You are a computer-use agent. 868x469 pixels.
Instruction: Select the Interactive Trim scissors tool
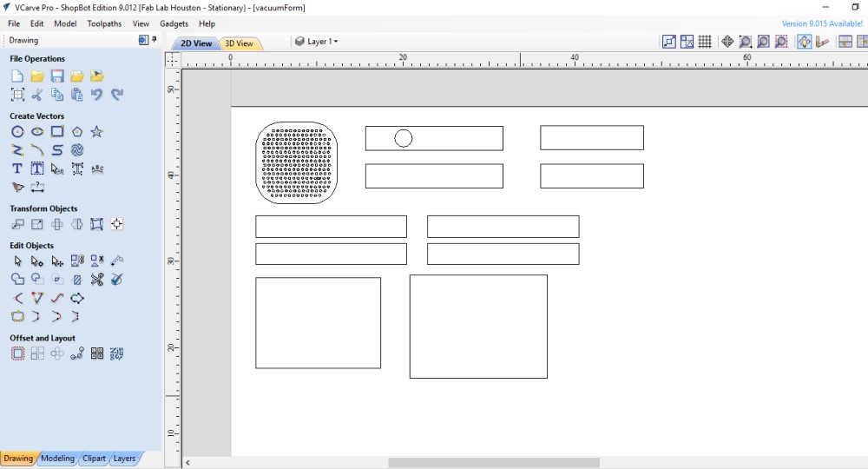(97, 280)
